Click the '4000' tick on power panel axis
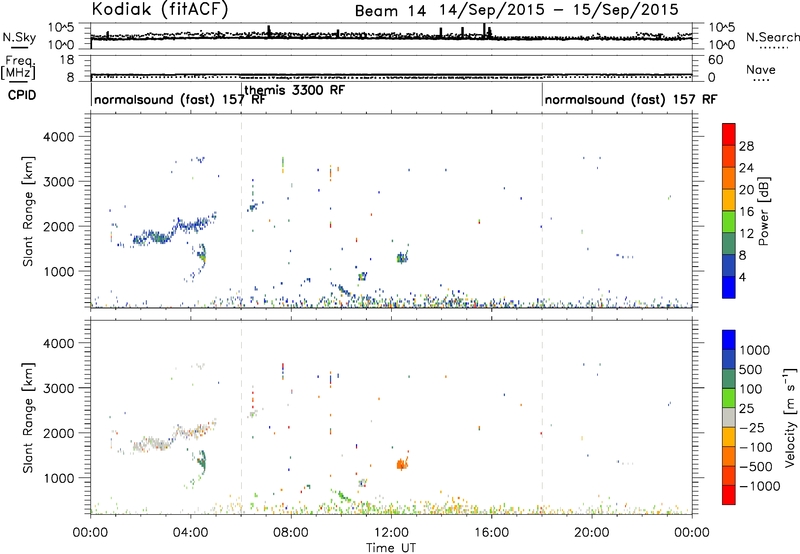This screenshot has height=554, width=800. pyautogui.click(x=58, y=137)
